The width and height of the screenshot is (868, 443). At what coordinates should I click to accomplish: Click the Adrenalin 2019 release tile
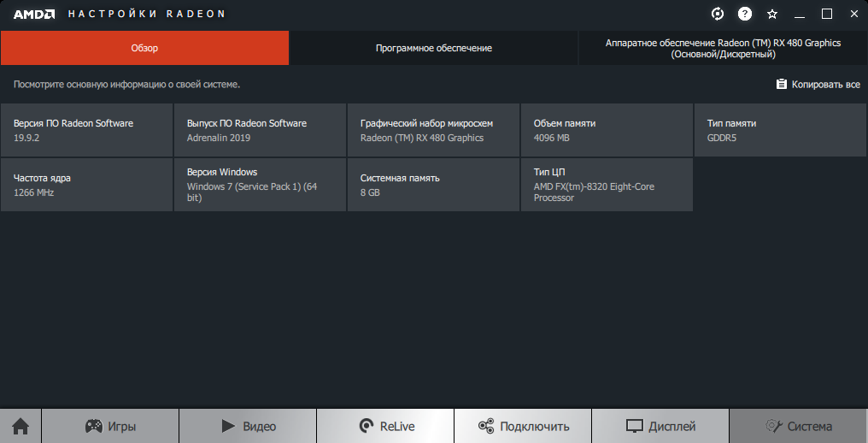click(x=261, y=130)
